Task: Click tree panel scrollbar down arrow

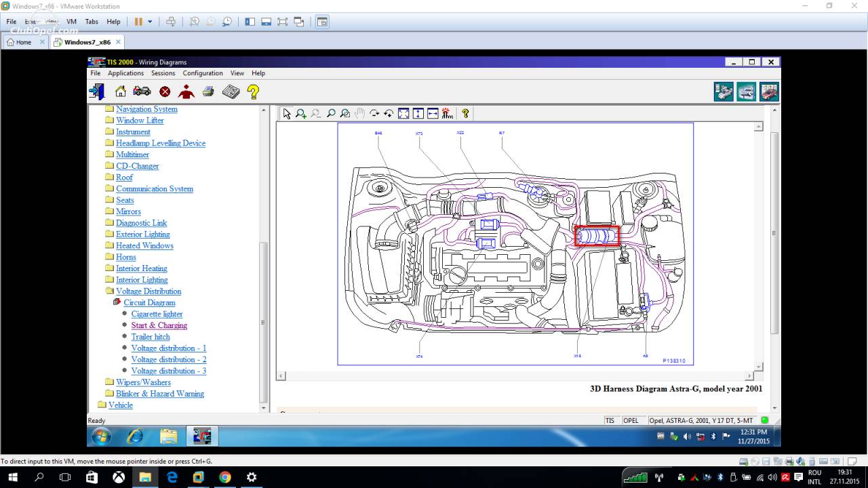Action: coord(264,407)
